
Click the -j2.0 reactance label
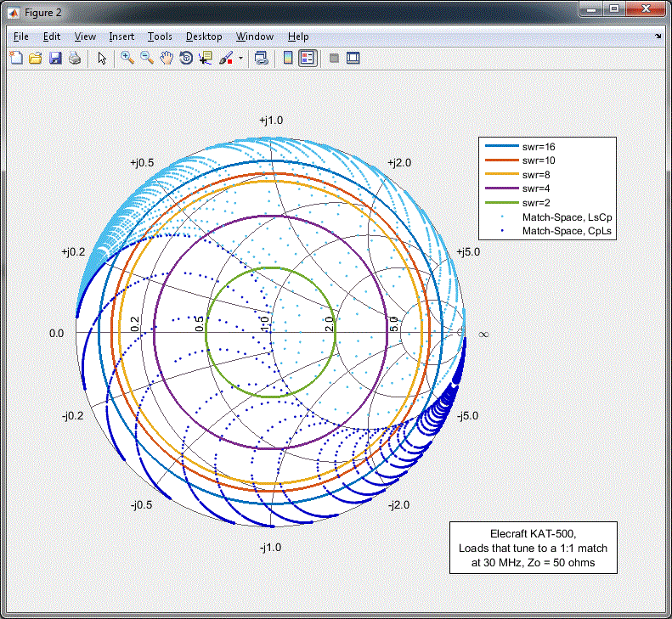(398, 504)
